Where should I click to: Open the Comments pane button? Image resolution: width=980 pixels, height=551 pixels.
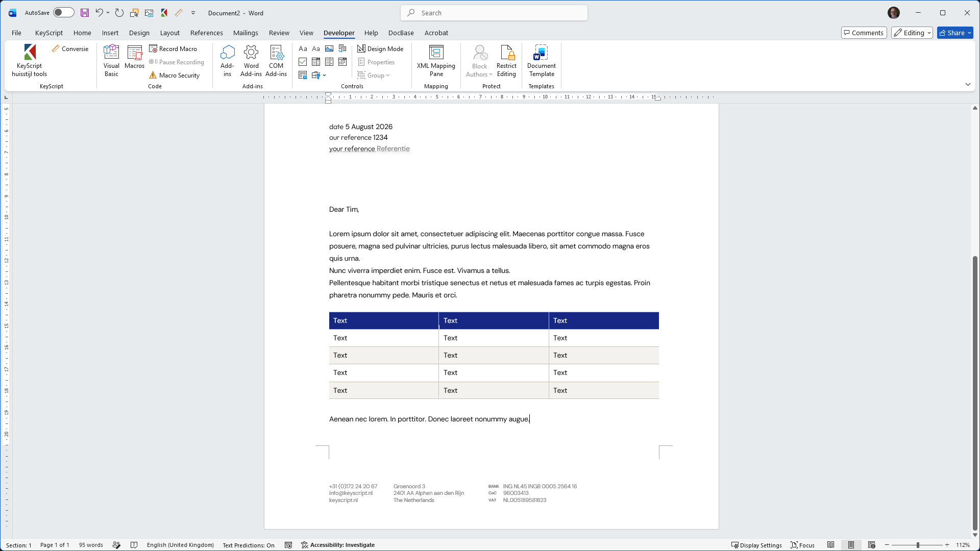point(864,33)
